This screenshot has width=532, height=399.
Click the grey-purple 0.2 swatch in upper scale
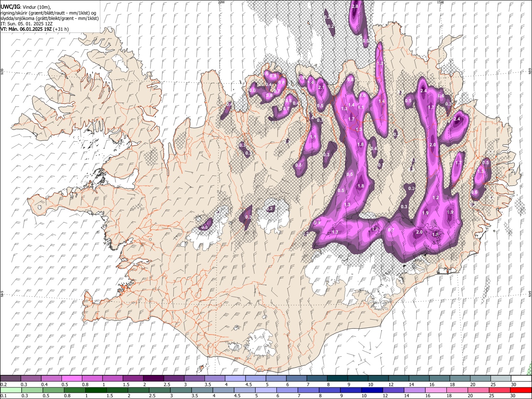tap(10, 379)
